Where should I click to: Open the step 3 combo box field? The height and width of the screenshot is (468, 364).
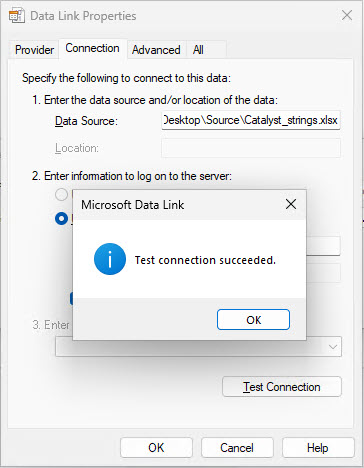tap(198, 347)
